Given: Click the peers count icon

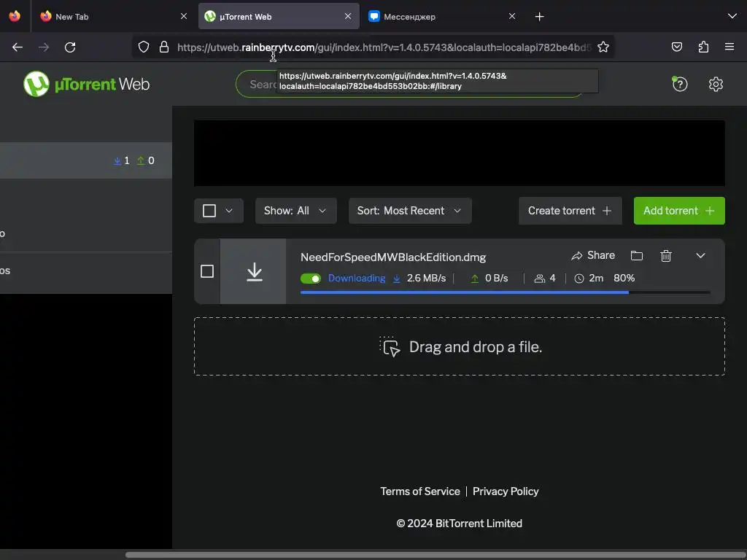Looking at the screenshot, I should 539,279.
